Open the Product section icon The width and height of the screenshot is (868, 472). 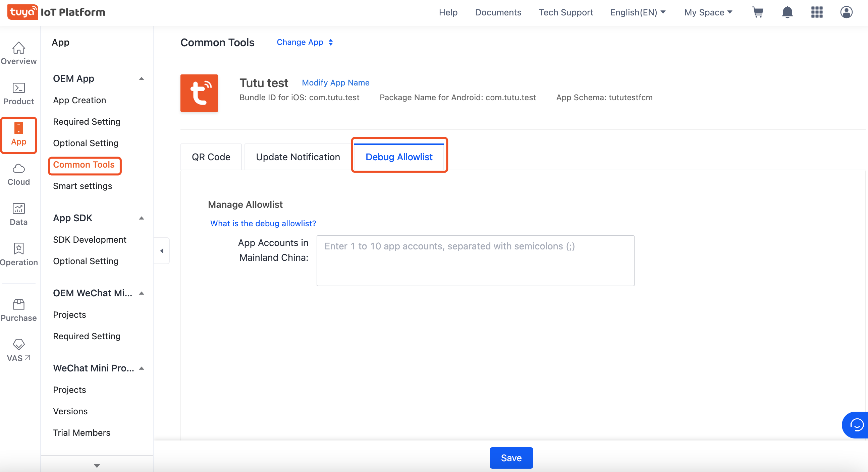pos(18,88)
